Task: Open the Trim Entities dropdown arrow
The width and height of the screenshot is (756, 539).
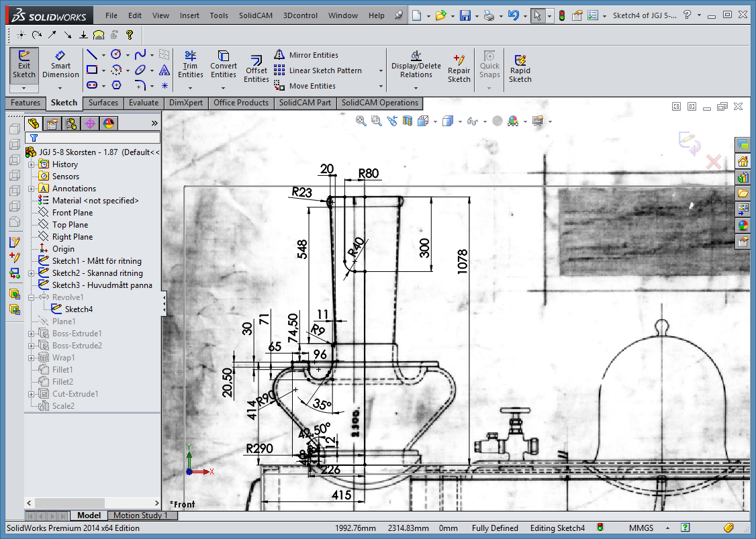Action: pos(191,88)
